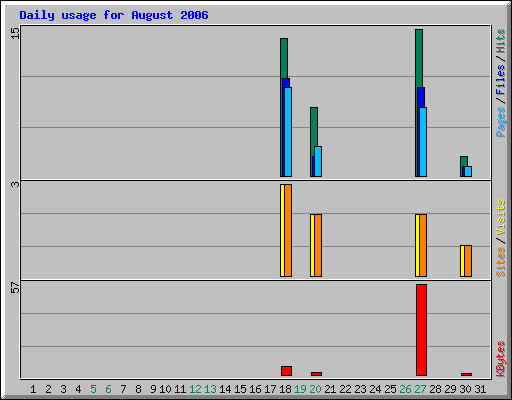Click the chart title 'Daily usage for August 2006'
Viewport: 512px width, 400px height.
pyautogui.click(x=114, y=15)
